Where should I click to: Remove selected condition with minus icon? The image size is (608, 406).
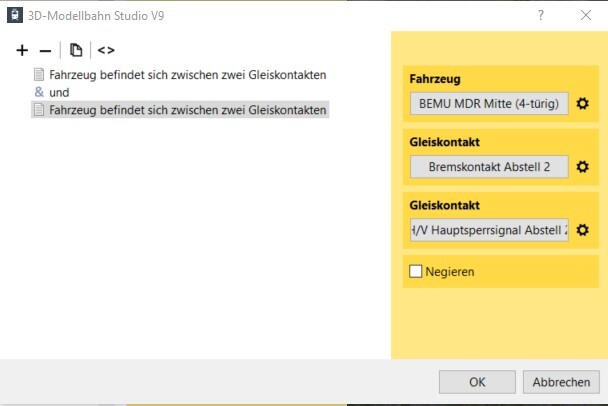[45, 50]
